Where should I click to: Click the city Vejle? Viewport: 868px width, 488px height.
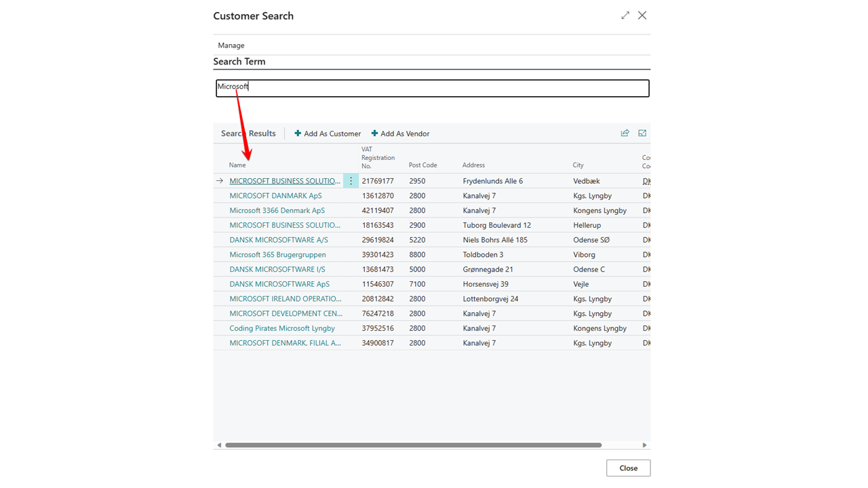582,284
